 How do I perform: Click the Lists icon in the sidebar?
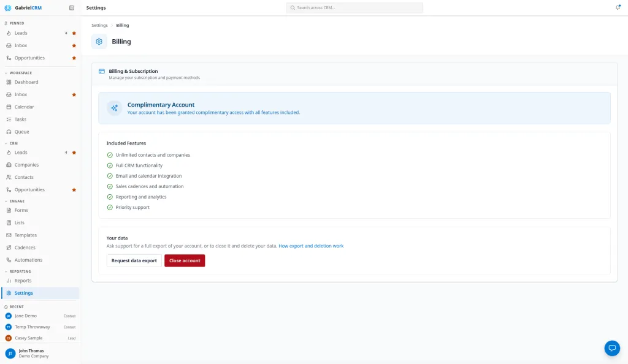[9, 223]
